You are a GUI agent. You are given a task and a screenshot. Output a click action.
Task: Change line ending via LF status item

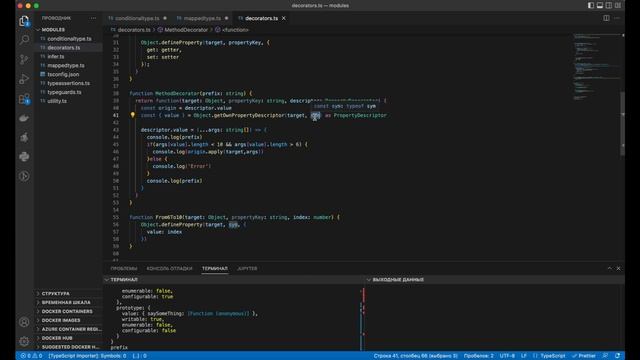point(524,356)
